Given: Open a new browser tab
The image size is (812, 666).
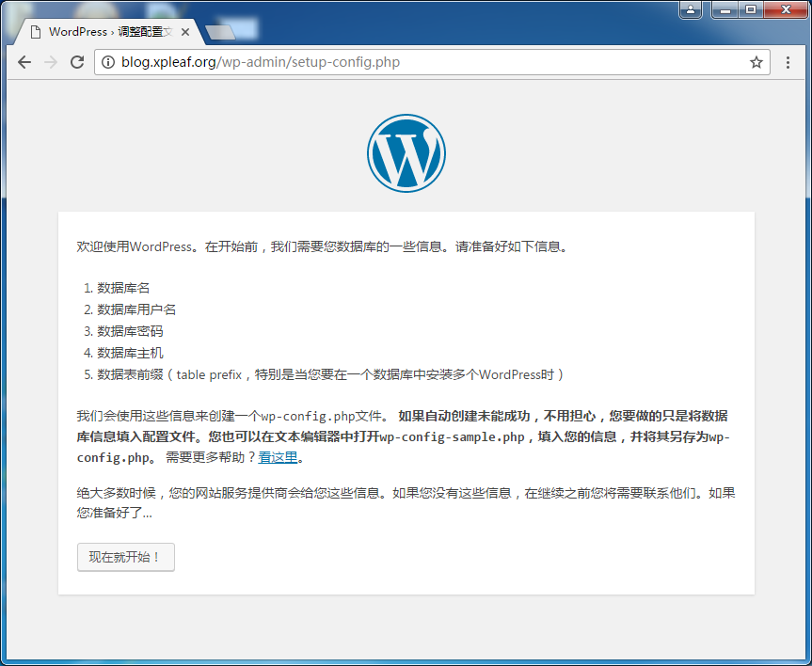Looking at the screenshot, I should coord(220,32).
